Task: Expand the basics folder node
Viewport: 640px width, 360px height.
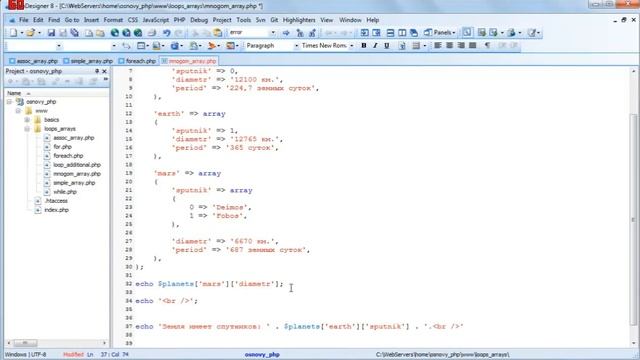Action: (27, 120)
